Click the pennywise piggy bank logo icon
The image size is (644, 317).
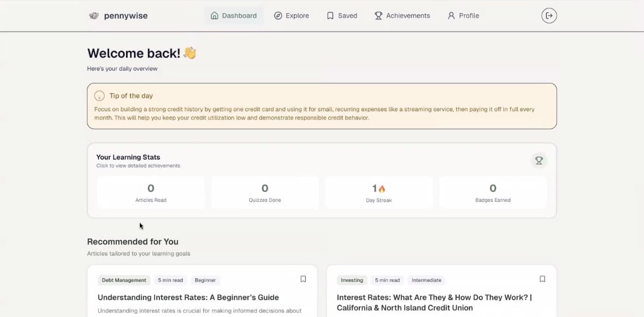94,15
